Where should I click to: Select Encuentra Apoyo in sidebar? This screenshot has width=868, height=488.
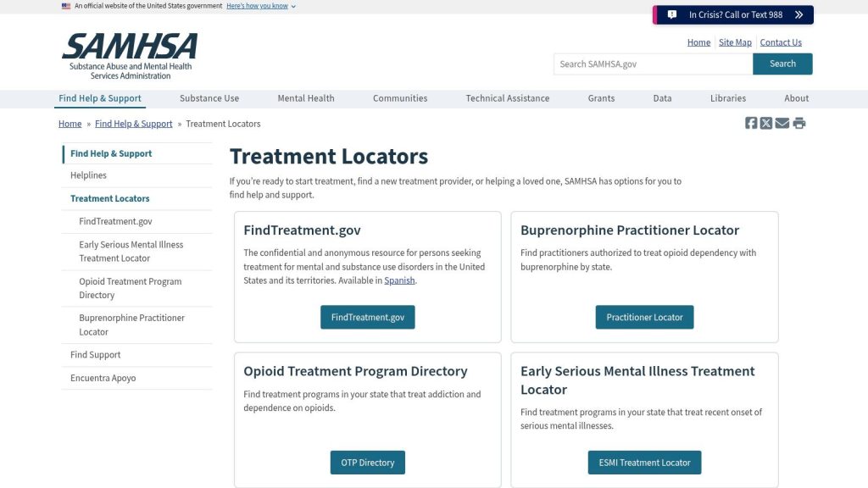coord(136,379)
